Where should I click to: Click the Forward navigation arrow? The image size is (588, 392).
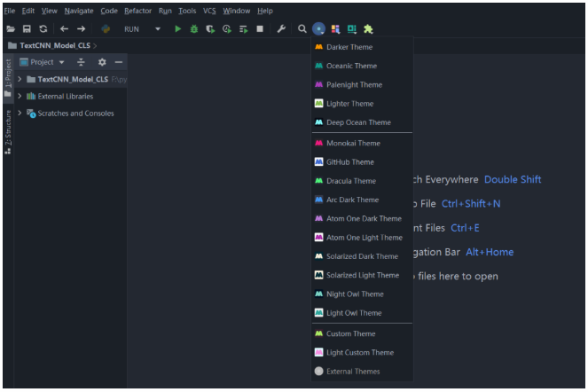coord(81,29)
